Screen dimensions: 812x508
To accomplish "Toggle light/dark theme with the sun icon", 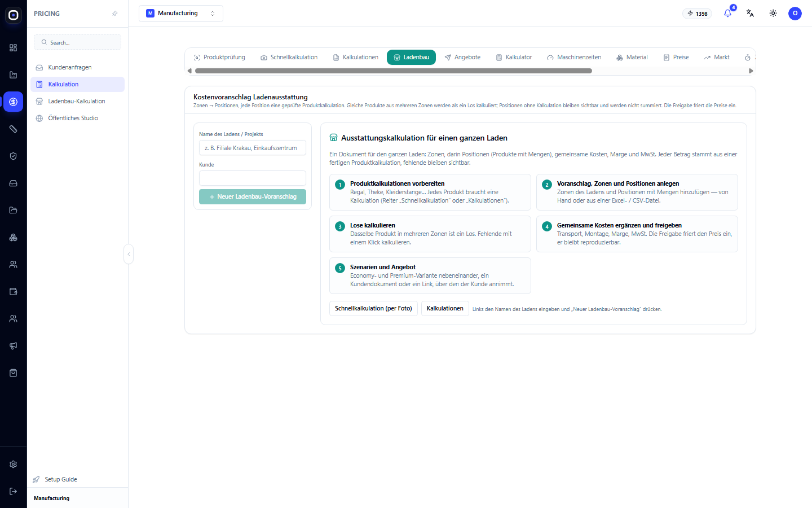I will [773, 13].
